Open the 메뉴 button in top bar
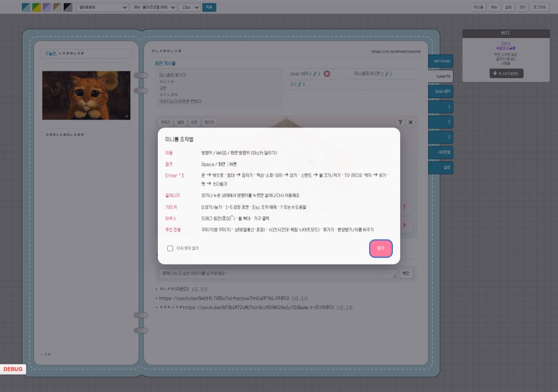 (494, 7)
